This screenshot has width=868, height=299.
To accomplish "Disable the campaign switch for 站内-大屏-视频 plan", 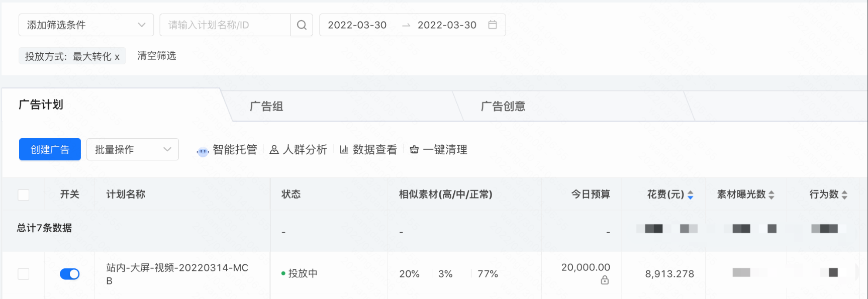I will pos(69,274).
